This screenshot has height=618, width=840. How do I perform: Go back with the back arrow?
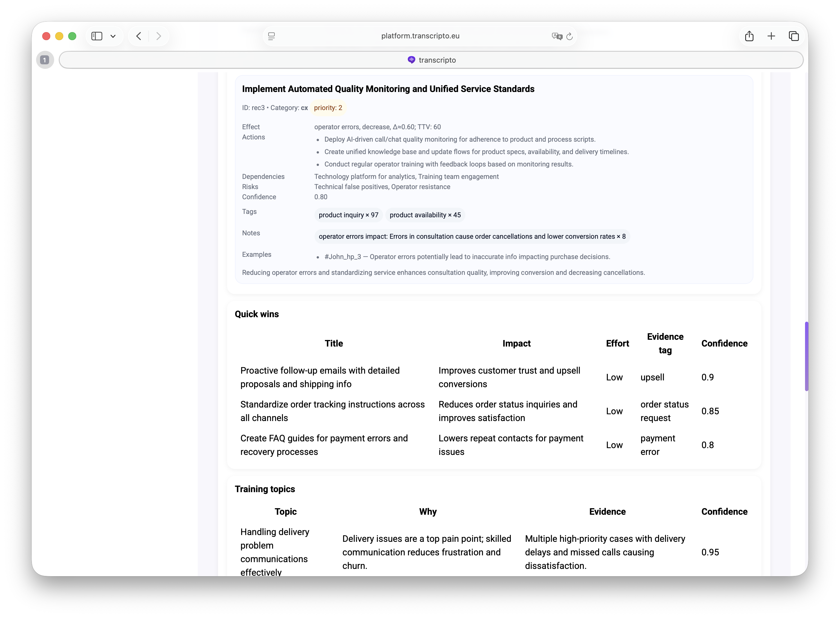[x=139, y=36]
